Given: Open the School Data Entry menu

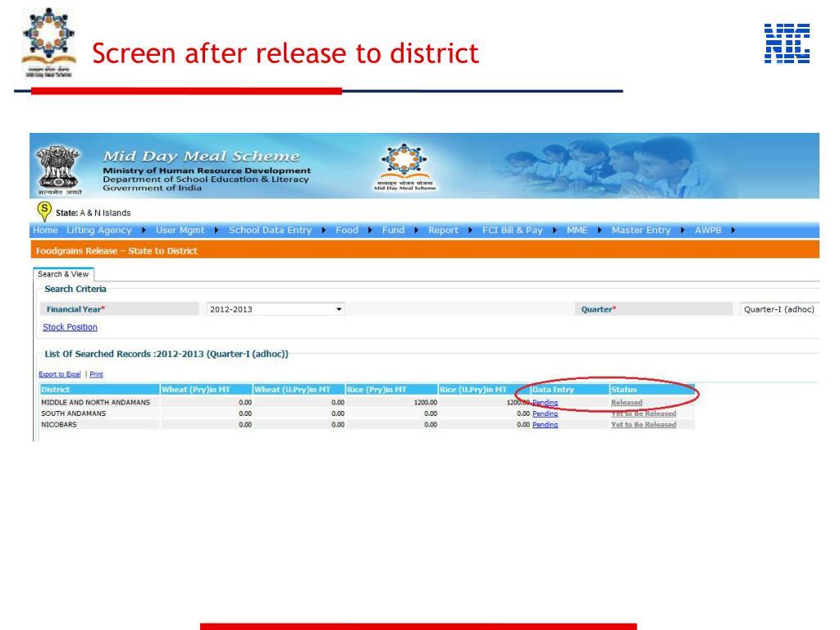Looking at the screenshot, I should click(x=270, y=230).
